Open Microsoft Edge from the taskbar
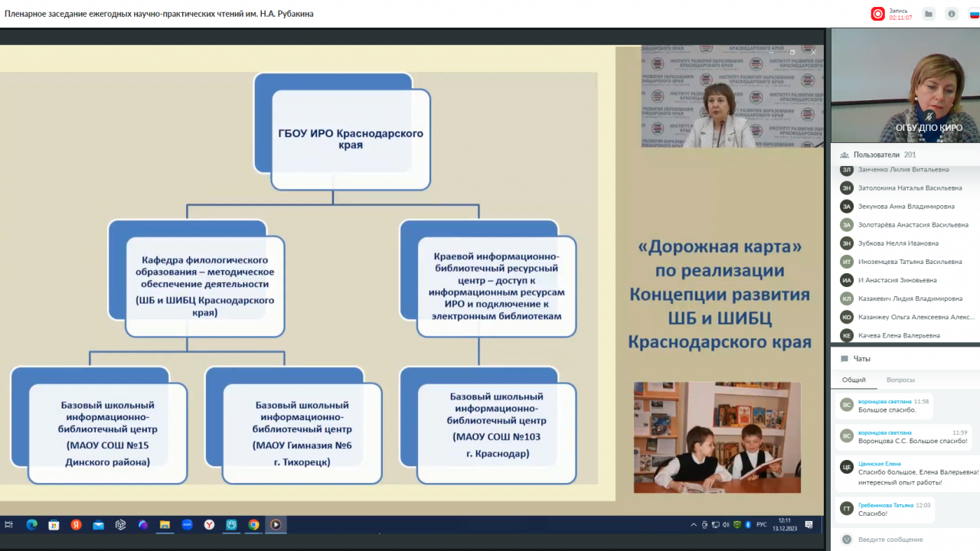This screenshot has height=551, width=980. pyautogui.click(x=31, y=525)
